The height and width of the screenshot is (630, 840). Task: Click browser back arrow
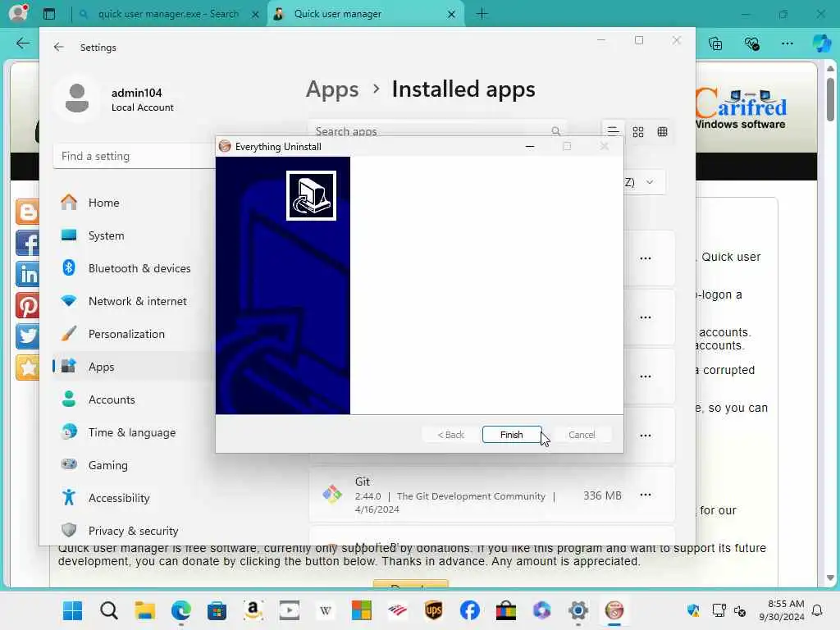(x=22, y=43)
